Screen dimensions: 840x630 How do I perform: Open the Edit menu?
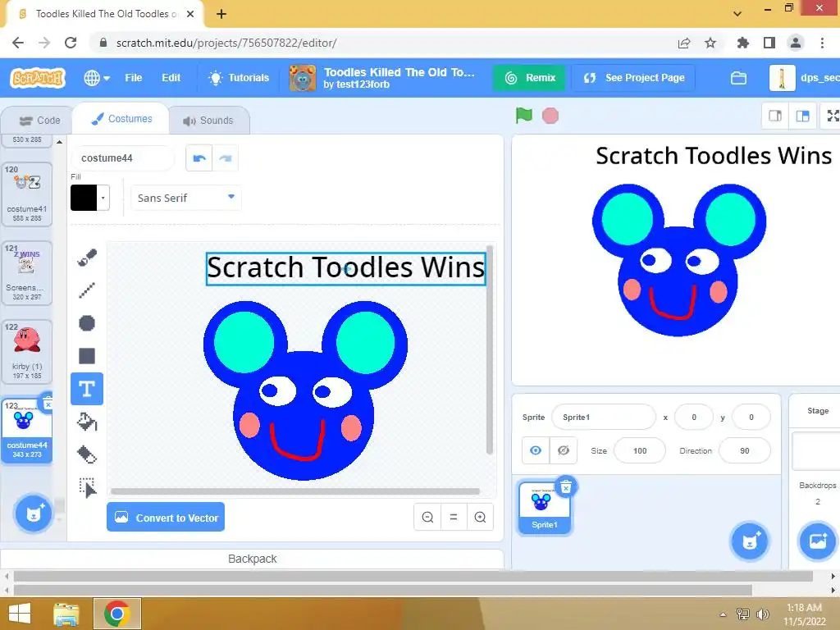pyautogui.click(x=171, y=78)
